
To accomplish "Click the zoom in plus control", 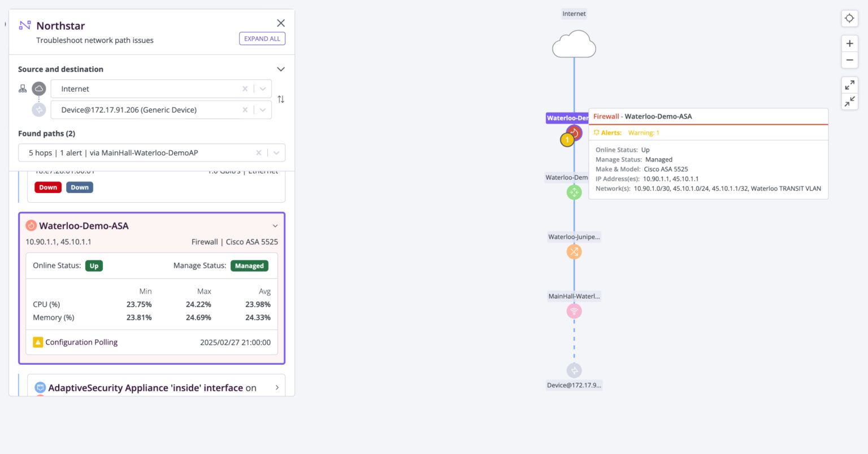I will 849,43.
